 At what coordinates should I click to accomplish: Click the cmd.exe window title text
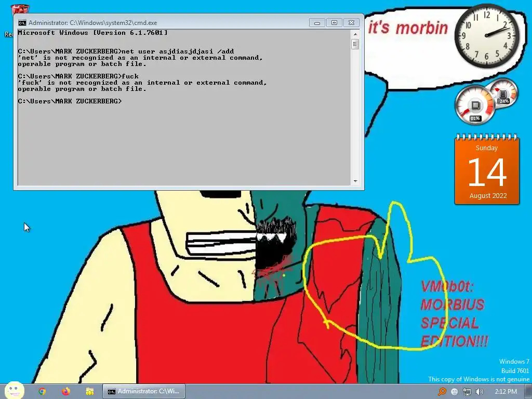click(x=92, y=23)
